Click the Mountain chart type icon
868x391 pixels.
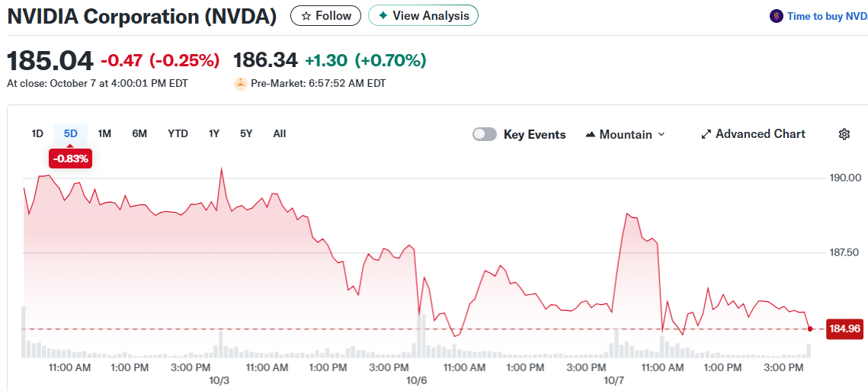590,135
